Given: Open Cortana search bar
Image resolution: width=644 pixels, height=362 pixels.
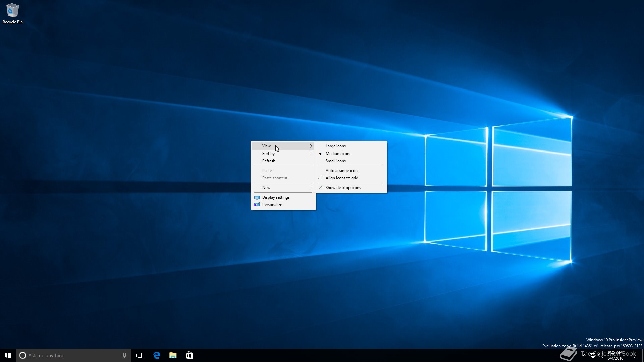Looking at the screenshot, I should click(72, 355).
